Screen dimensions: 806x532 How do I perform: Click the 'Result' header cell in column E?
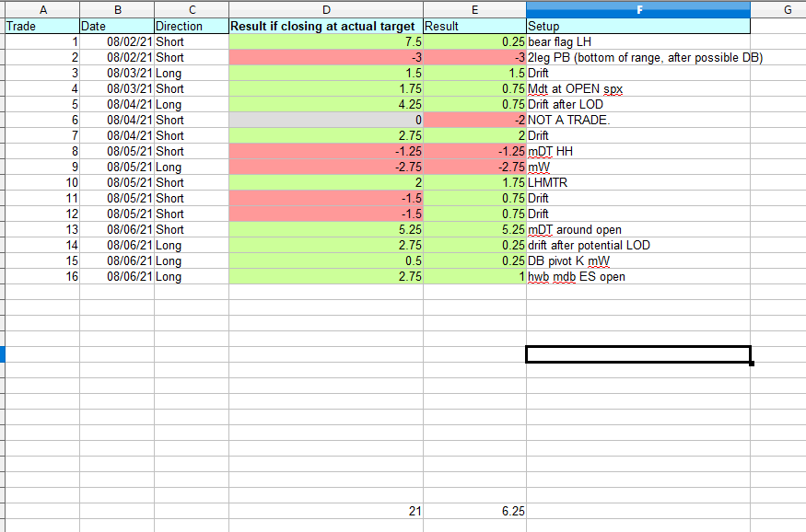pos(475,26)
